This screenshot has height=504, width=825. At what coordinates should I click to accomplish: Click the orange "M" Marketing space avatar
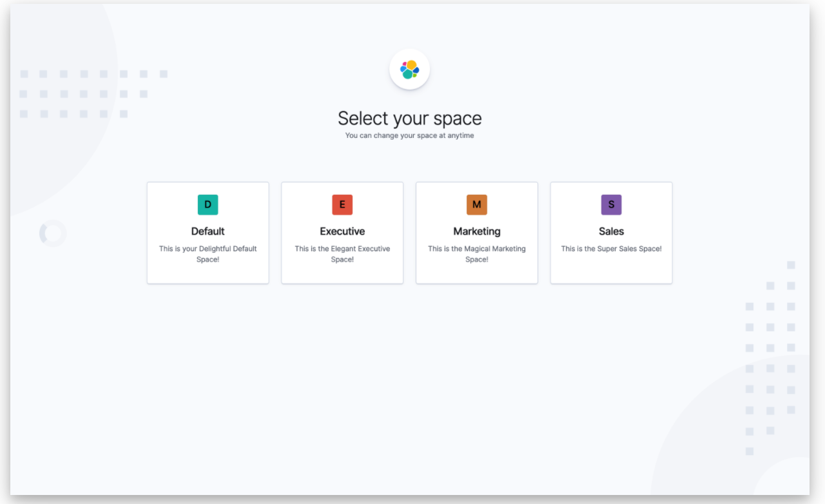click(x=477, y=204)
